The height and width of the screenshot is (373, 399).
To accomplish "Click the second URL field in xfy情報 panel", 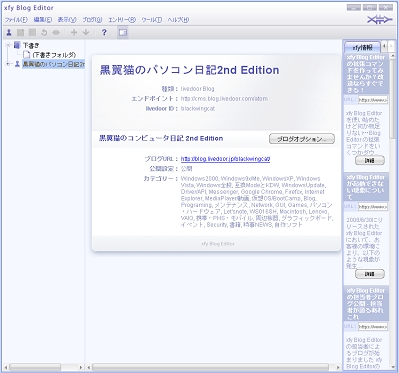I will click(x=373, y=206).
